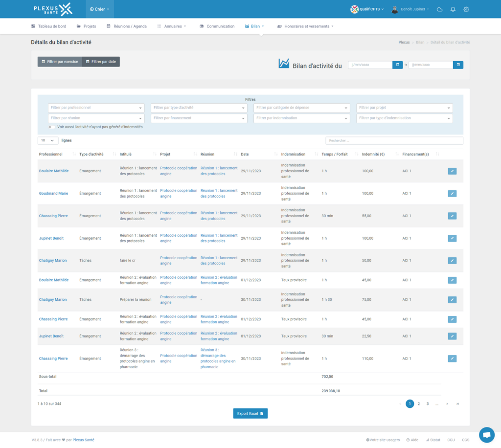
Task: Expand Filtrer par professionnel dropdown
Action: (x=96, y=108)
